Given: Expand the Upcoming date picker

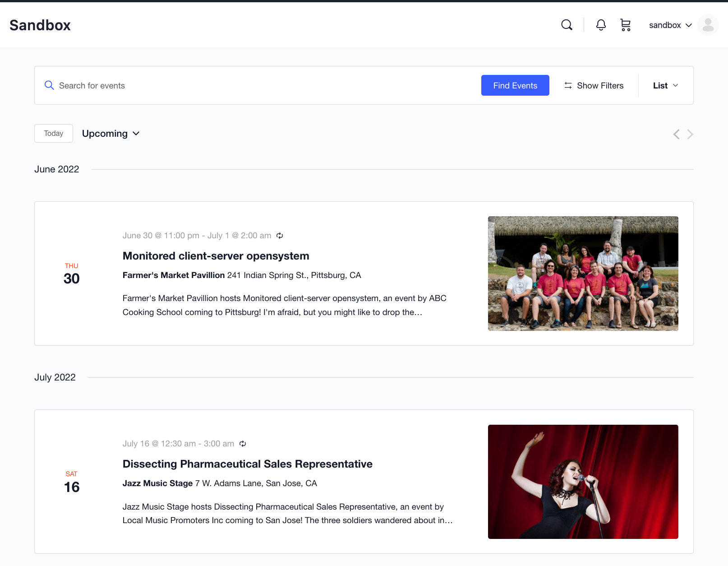Looking at the screenshot, I should tap(111, 134).
